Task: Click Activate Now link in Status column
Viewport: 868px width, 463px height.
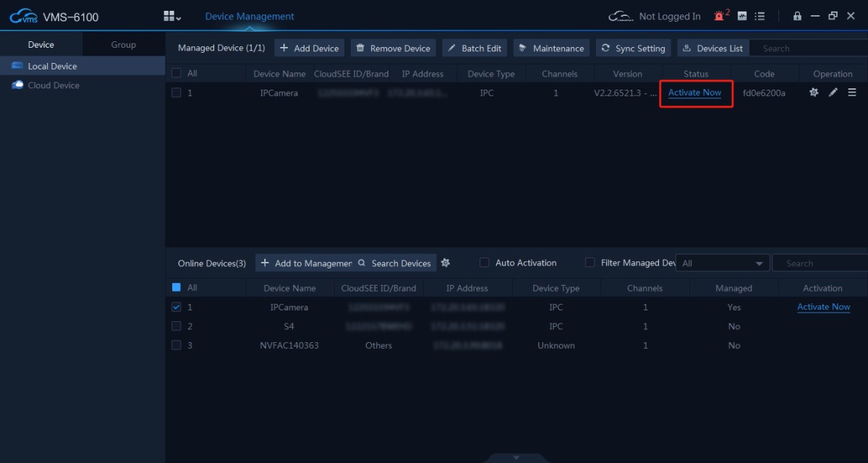Action: coord(694,93)
